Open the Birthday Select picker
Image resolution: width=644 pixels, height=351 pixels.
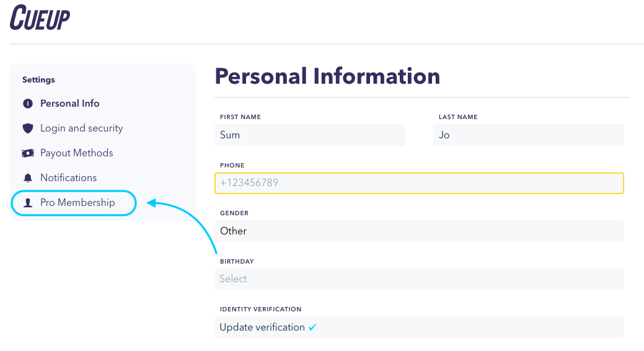point(420,279)
